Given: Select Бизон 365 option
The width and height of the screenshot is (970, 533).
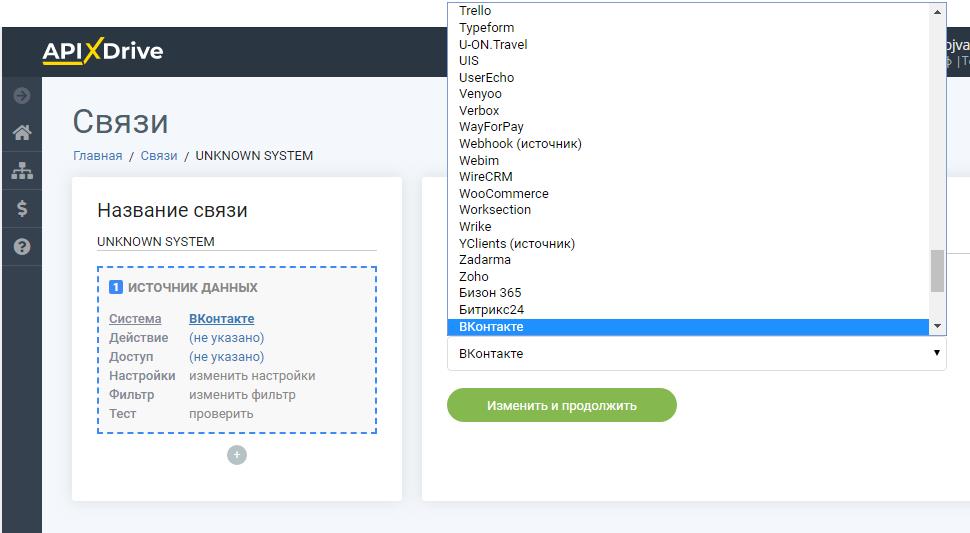Looking at the screenshot, I should 688,292.
